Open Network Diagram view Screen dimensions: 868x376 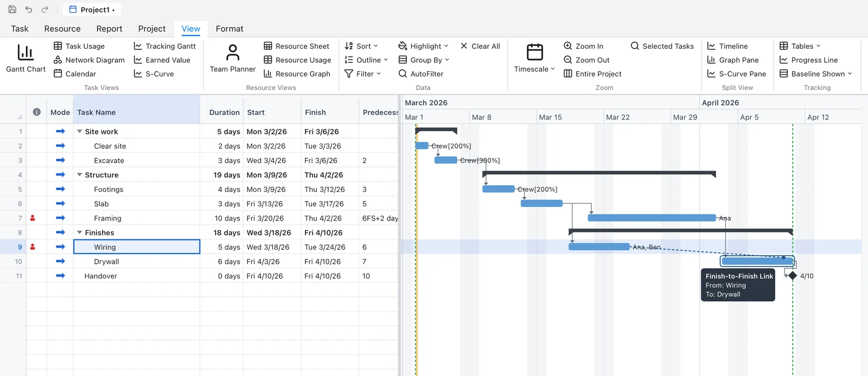pyautogui.click(x=89, y=60)
